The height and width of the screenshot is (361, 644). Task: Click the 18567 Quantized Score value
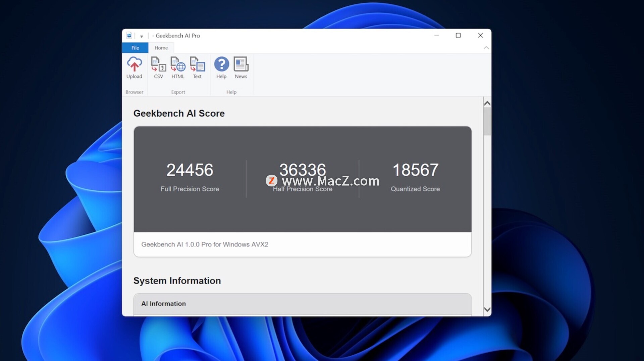415,170
